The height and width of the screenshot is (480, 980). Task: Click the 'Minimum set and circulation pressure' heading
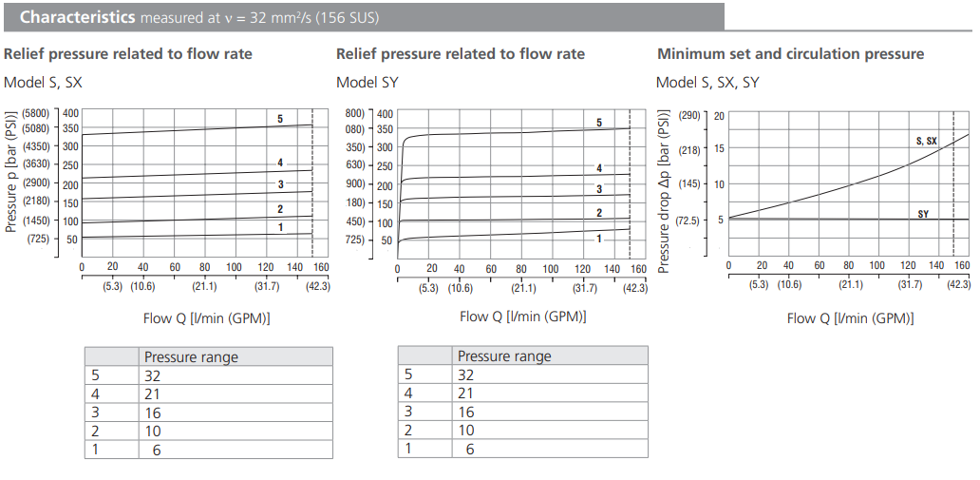[x=790, y=54]
